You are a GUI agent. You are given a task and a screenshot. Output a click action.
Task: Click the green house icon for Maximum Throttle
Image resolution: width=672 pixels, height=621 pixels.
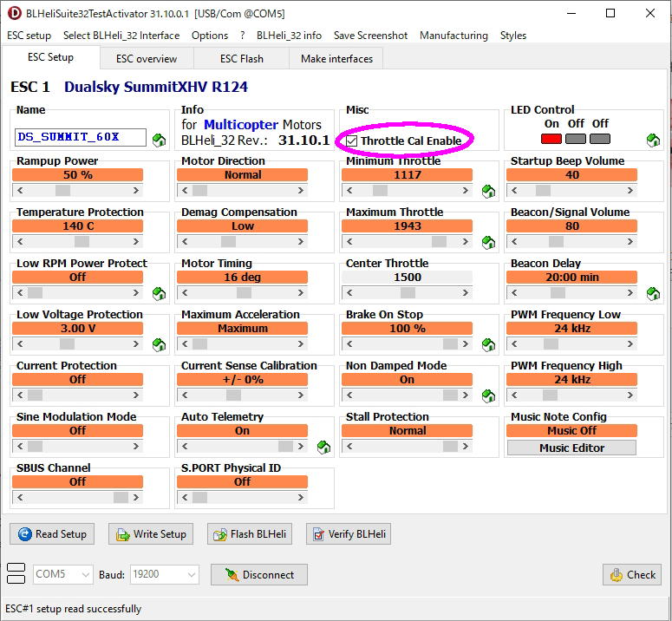(488, 242)
